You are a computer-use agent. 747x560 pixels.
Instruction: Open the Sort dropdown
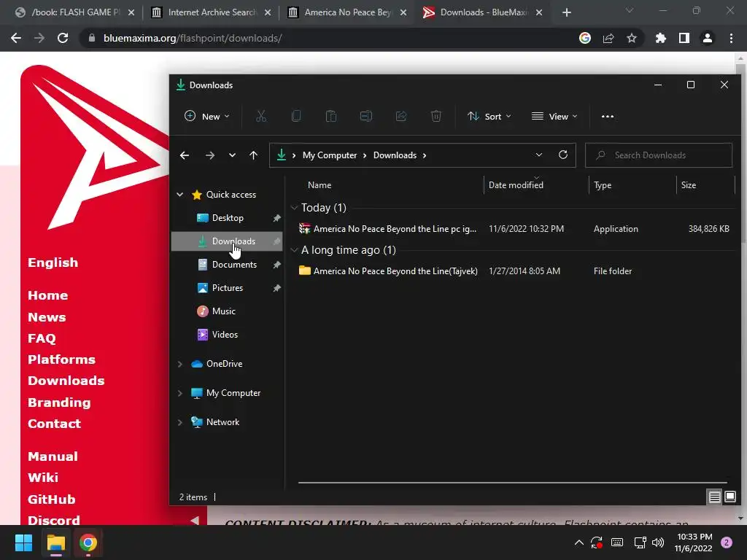click(x=489, y=116)
